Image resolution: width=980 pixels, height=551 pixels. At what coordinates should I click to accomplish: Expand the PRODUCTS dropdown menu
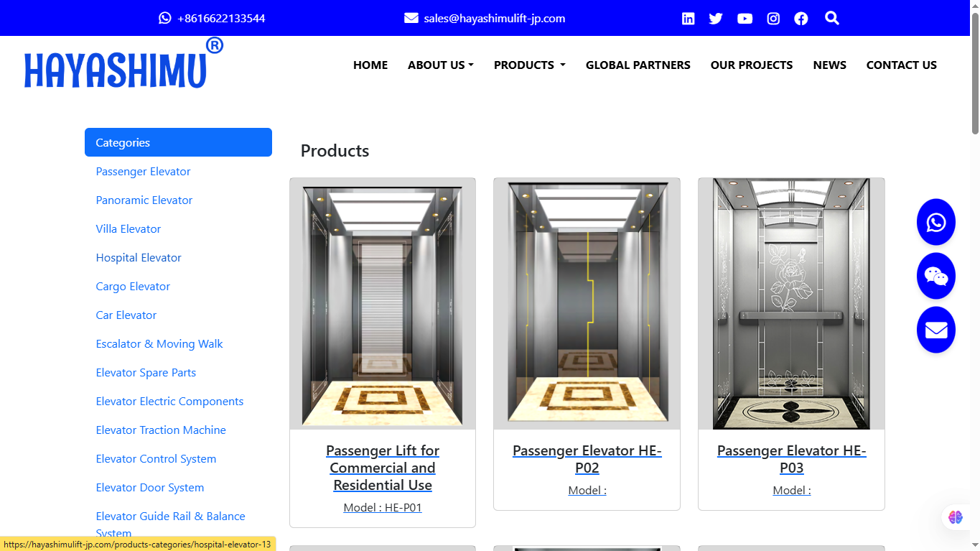[530, 65]
